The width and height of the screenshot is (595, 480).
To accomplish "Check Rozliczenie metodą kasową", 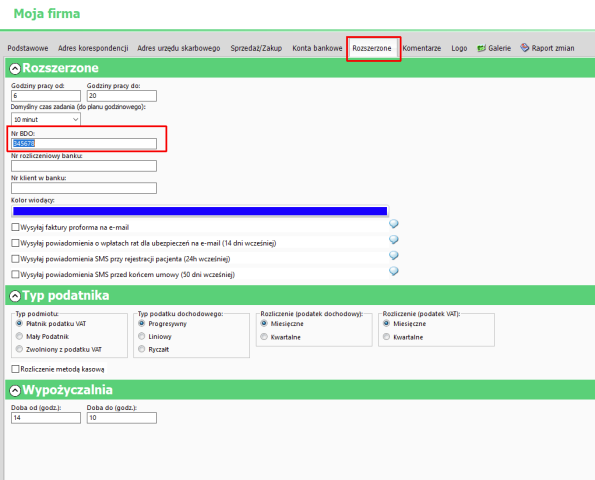I will pos(15,369).
